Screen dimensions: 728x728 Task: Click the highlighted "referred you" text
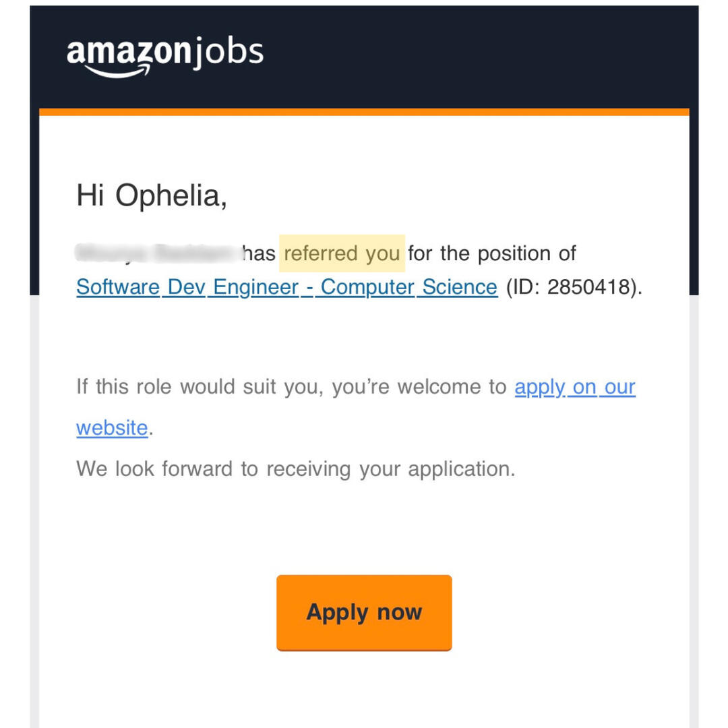(x=342, y=253)
